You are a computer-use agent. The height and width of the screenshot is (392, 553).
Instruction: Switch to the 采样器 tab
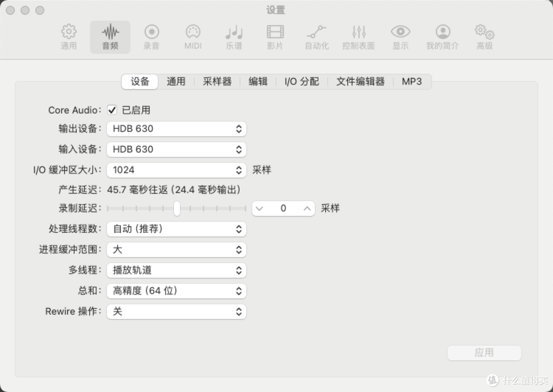click(x=217, y=82)
